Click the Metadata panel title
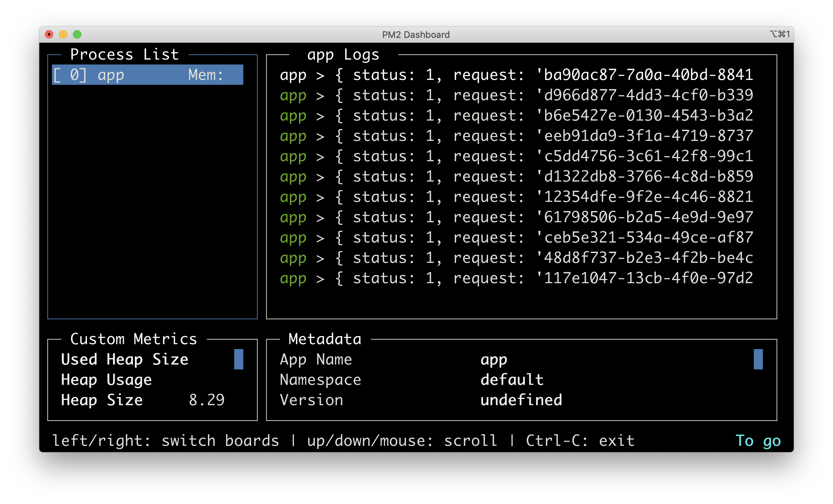 click(325, 339)
